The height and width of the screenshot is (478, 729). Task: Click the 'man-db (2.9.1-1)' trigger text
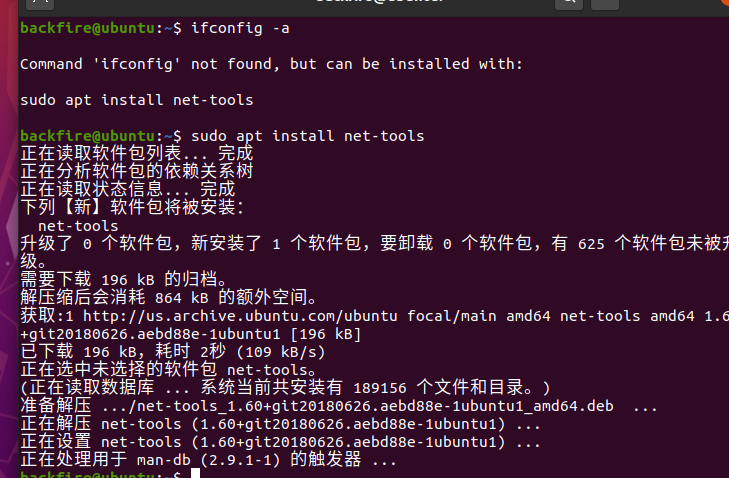pos(209,460)
